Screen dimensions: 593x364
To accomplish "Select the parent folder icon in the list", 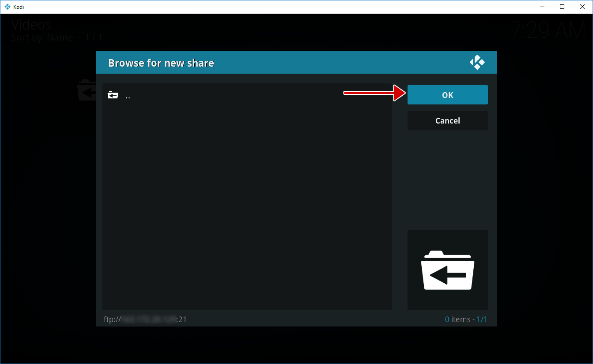I will pos(113,95).
